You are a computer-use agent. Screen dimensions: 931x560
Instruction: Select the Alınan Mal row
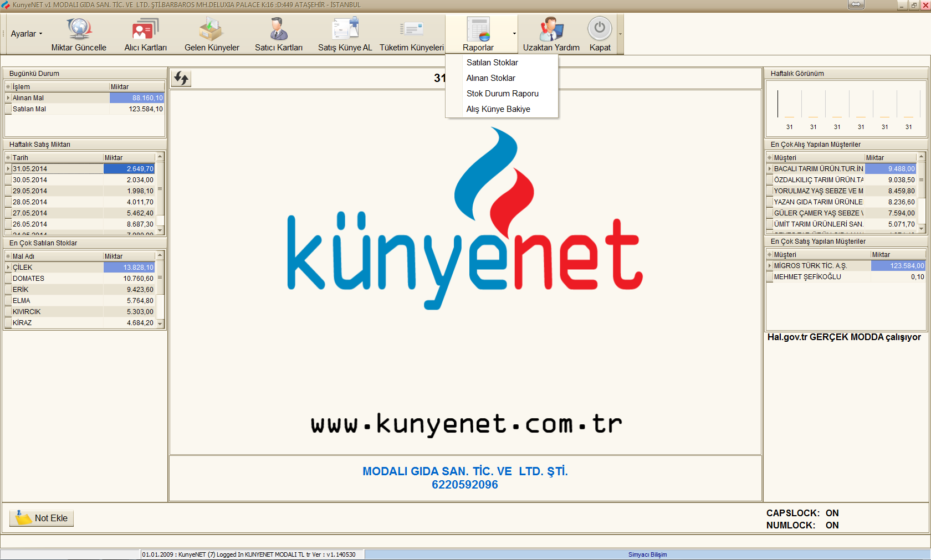pyautogui.click(x=85, y=98)
